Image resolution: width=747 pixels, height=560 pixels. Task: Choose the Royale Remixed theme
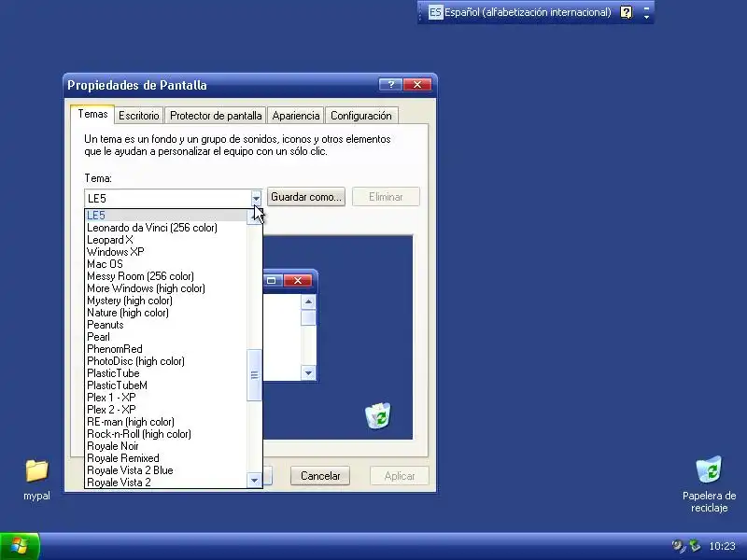point(166,458)
